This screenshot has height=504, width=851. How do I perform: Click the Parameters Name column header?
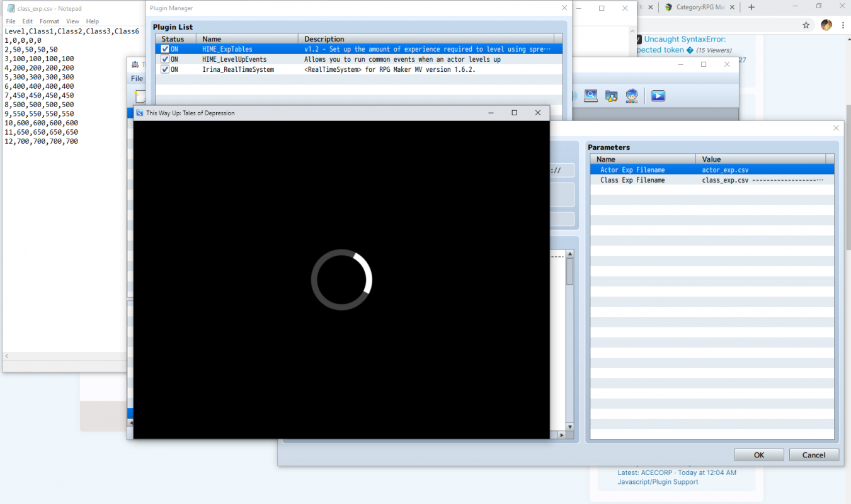[643, 159]
